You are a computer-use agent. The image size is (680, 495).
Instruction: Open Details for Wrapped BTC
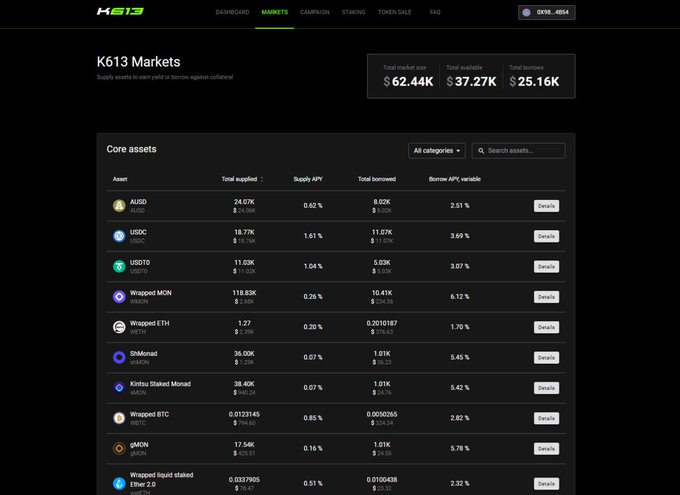(x=546, y=419)
